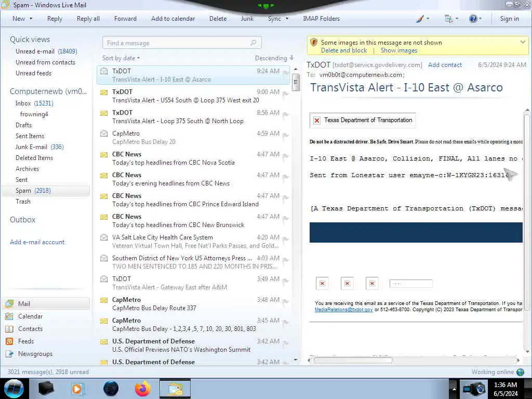
Task: Flag the CBC News evening headlines message
Action: click(285, 177)
